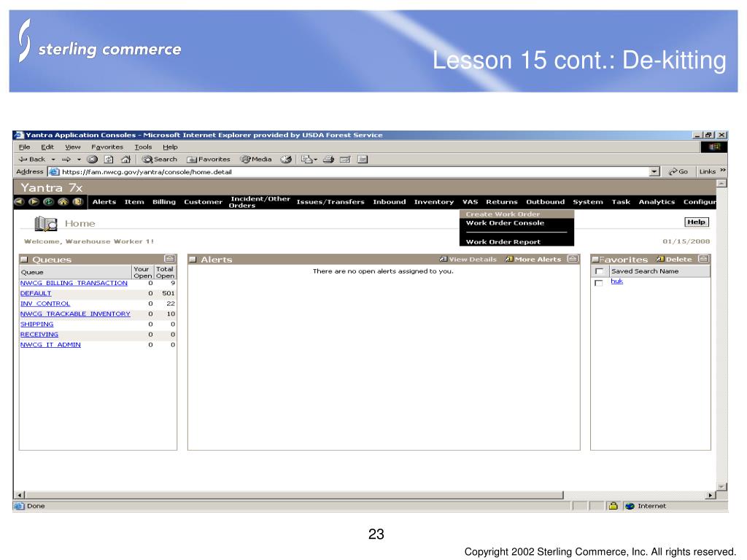Image resolution: width=747 pixels, height=560 pixels.
Task: Collapse the Favorites panel with its minimize icon
Action: [704, 259]
